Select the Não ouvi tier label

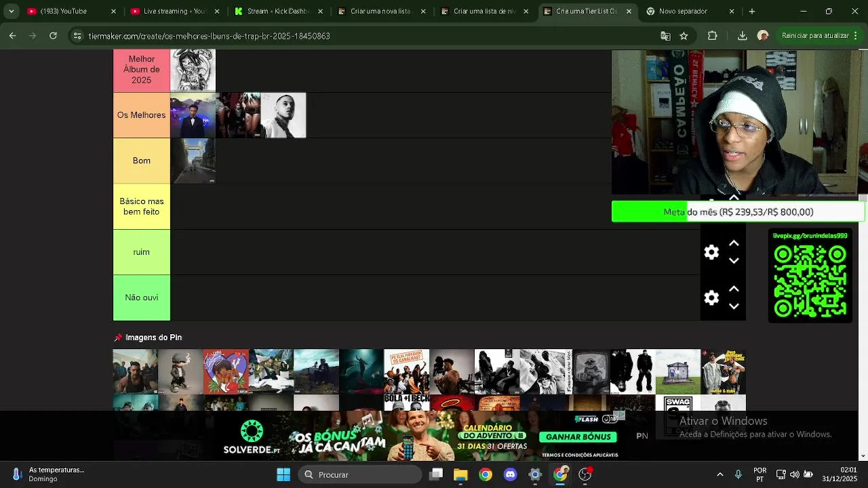(142, 298)
